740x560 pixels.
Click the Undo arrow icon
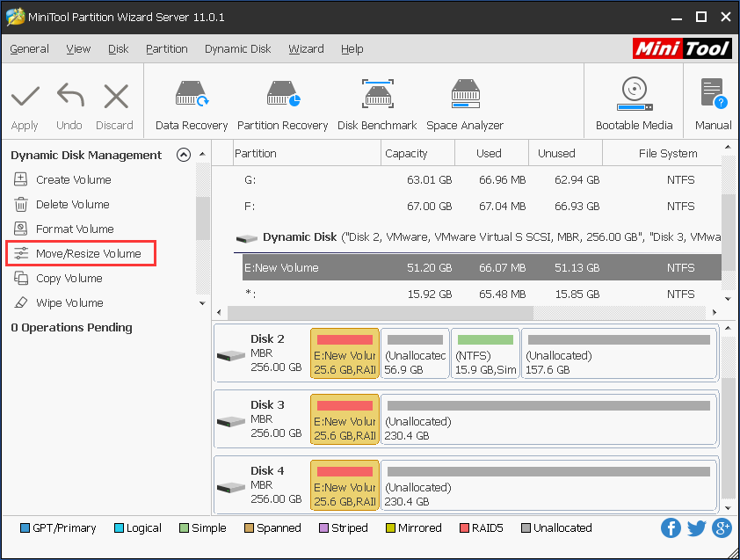tap(70, 95)
